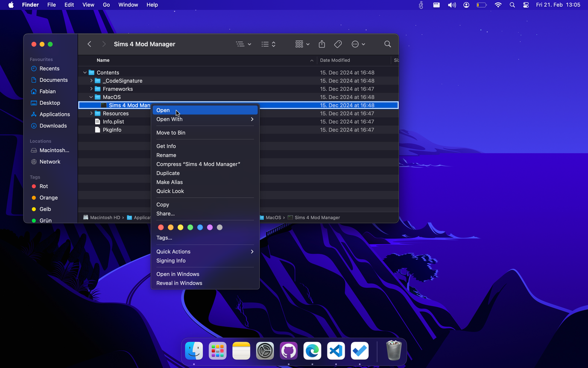Viewport: 588px width, 368px height.
Task: Expand the Resources folder
Action: click(91, 113)
